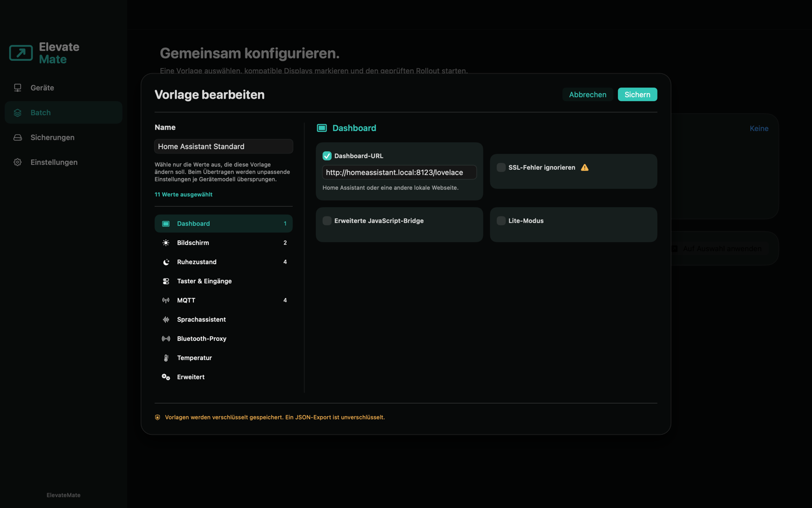Enable the Lite-Modus checkbox
This screenshot has width=812, height=508.
[x=501, y=221]
